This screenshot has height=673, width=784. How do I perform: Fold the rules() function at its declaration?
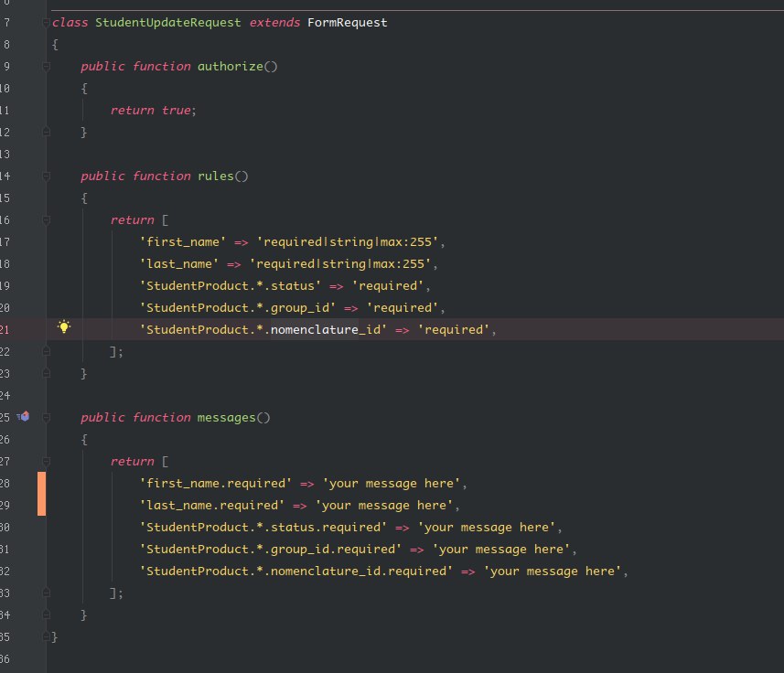click(46, 176)
